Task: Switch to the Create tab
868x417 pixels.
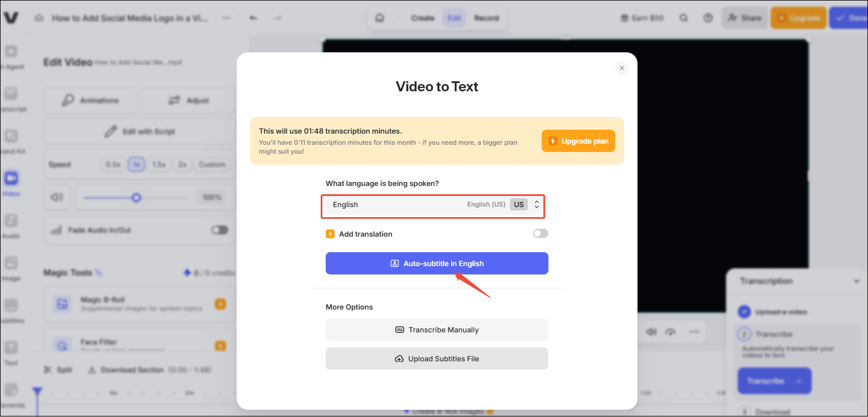Action: pos(423,18)
